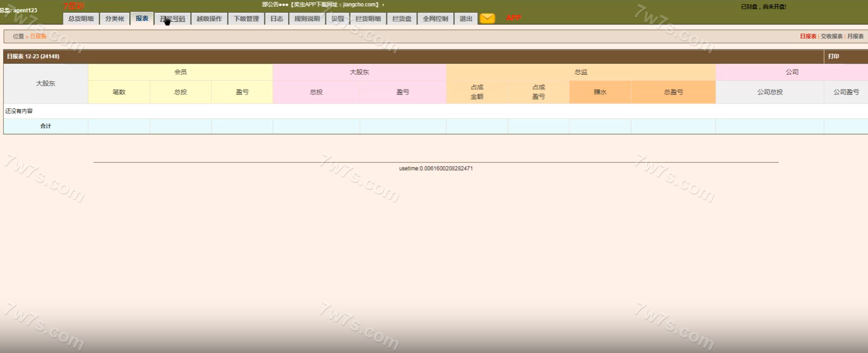
Task: Open the 总货明细 tab
Action: [81, 19]
